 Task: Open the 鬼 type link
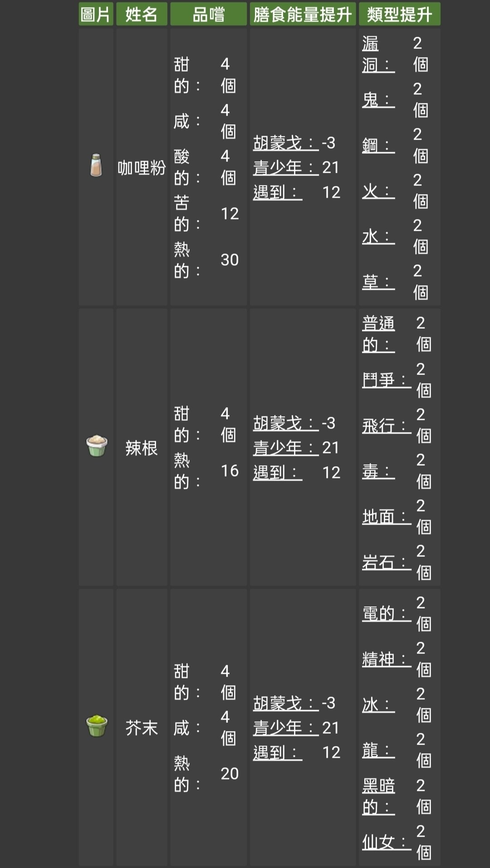(x=378, y=100)
